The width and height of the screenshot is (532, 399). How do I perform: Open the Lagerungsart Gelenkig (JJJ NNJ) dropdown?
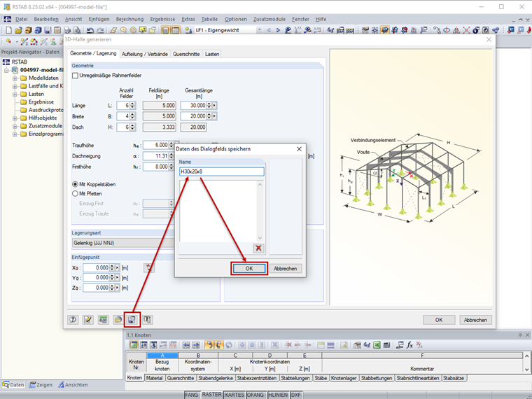[123, 243]
